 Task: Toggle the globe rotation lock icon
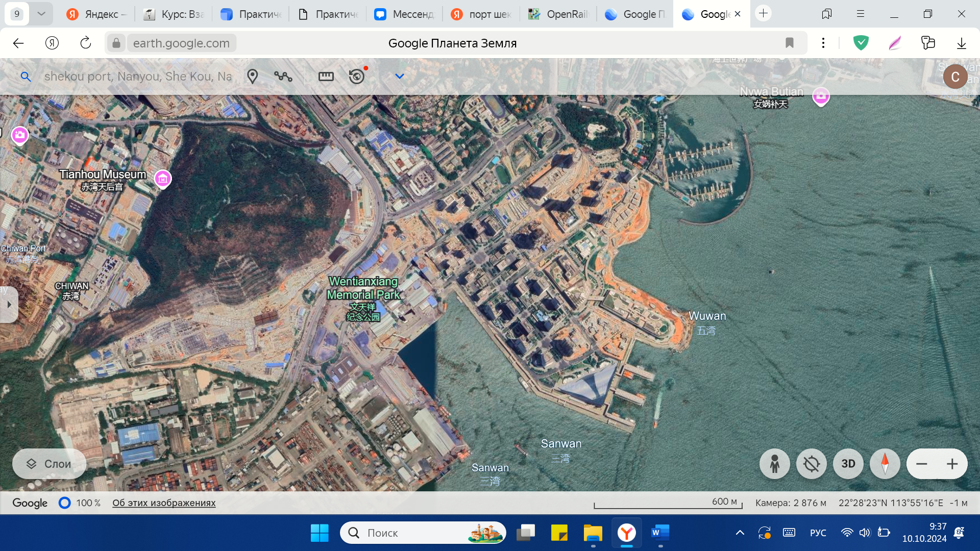(812, 464)
